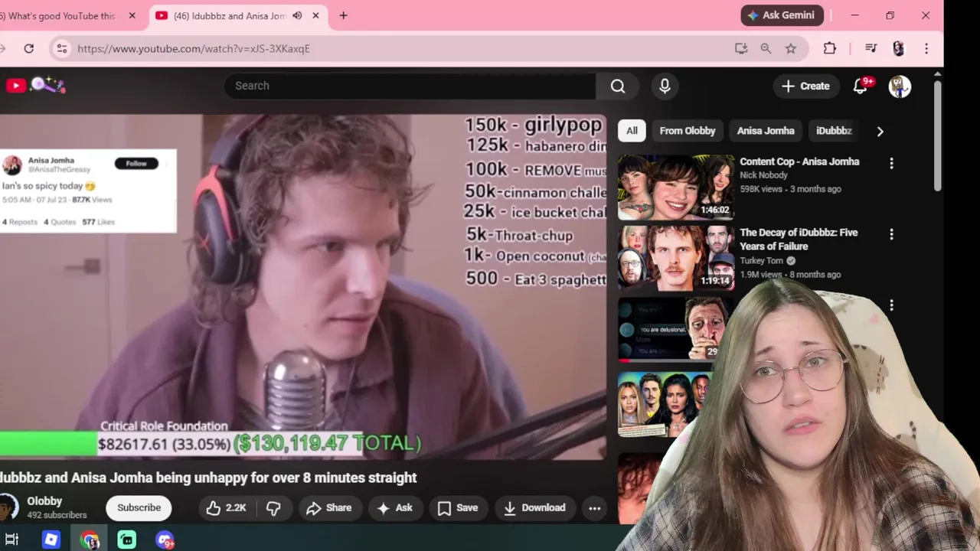This screenshot has width=980, height=551.
Task: Click the Ask Gemini button
Action: pos(782,15)
